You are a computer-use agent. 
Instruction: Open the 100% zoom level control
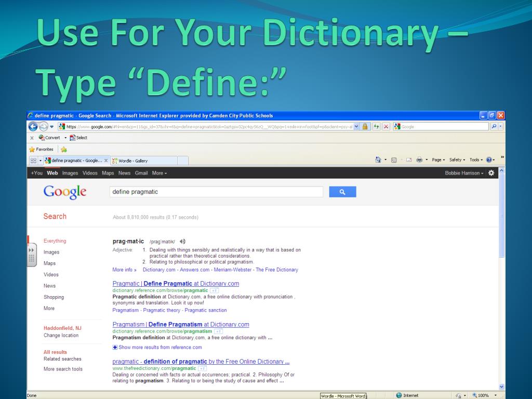tap(484, 395)
